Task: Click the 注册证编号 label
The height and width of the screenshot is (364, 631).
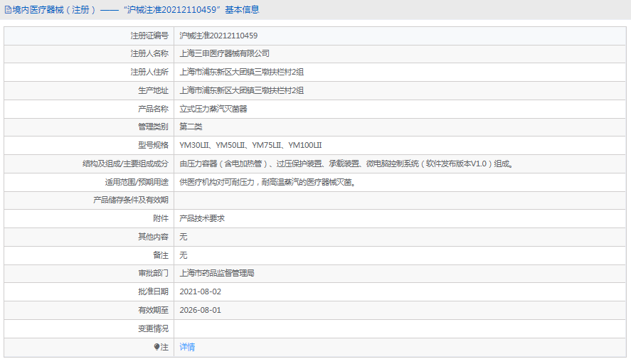Action: pyautogui.click(x=149, y=36)
